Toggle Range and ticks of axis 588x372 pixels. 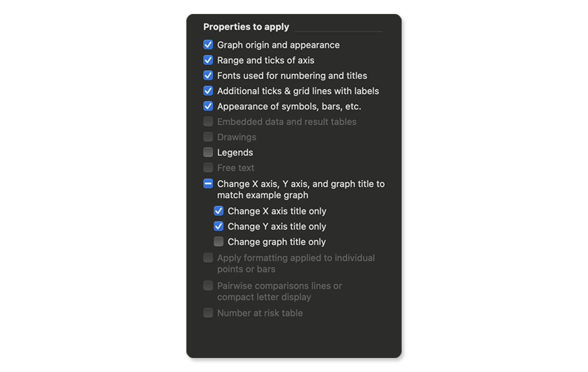point(208,60)
